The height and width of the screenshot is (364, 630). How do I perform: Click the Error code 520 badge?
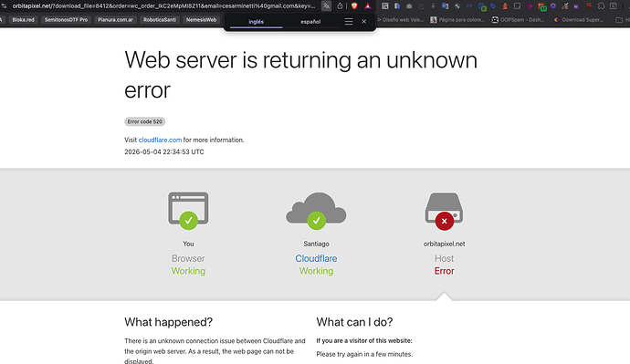coord(144,121)
